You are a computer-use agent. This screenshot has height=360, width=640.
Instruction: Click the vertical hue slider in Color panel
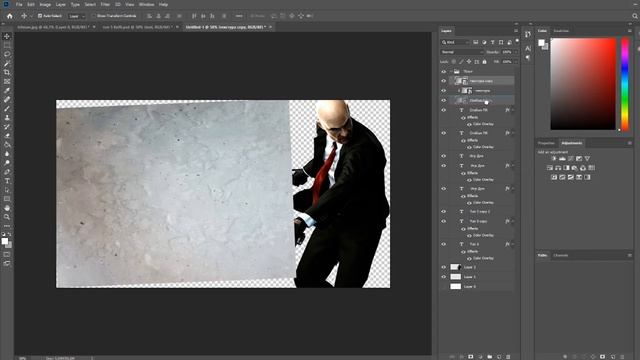[625, 84]
